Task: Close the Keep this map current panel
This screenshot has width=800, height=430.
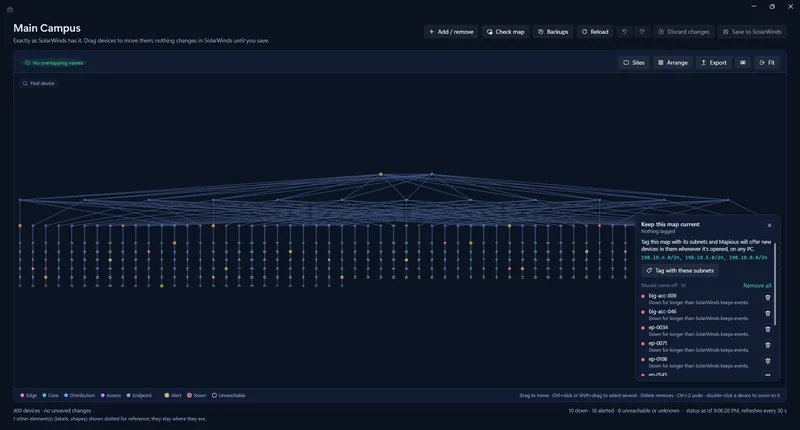Action: [769, 225]
